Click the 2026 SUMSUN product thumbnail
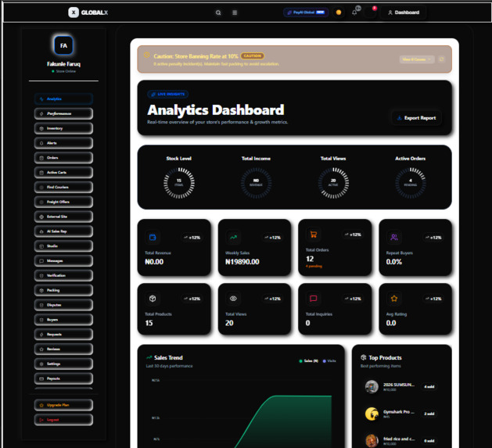 click(372, 386)
